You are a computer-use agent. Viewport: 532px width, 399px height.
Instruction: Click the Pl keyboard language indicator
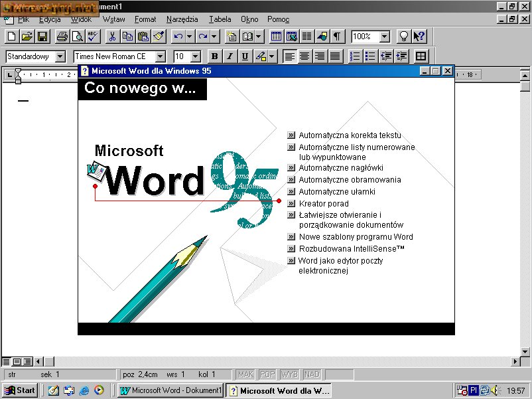474,390
